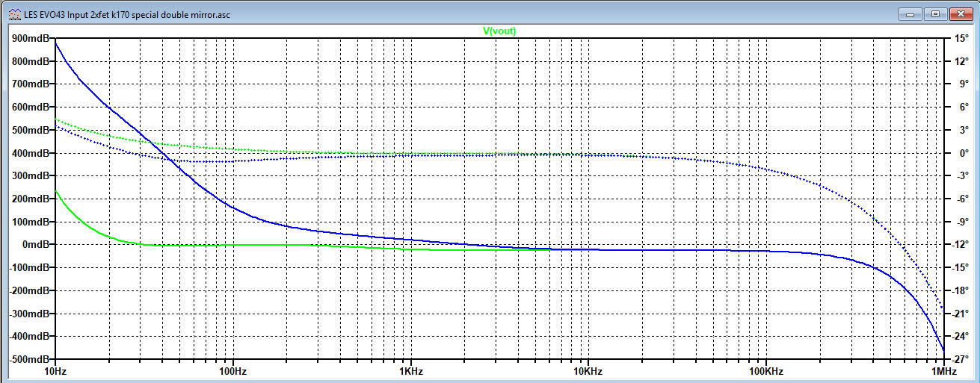980x383 pixels.
Task: Click the 400mdB left axis label
Action: point(32,153)
